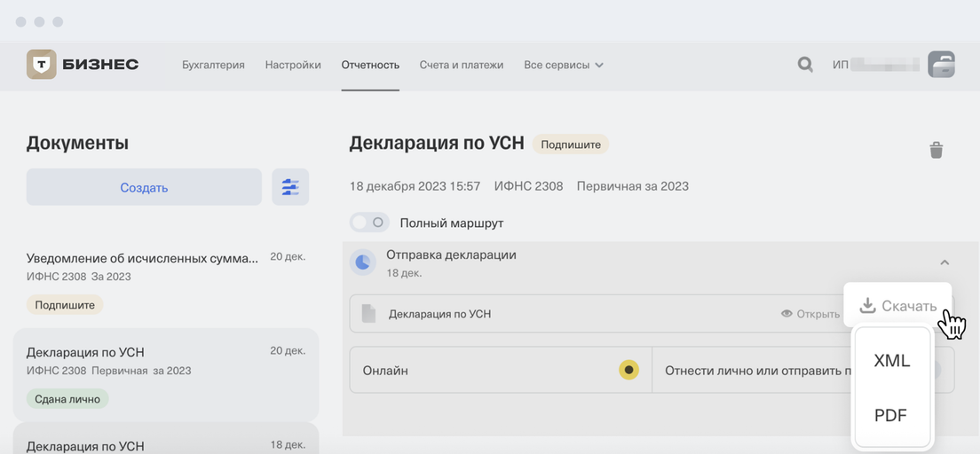Open search with magnifier icon

tap(805, 65)
